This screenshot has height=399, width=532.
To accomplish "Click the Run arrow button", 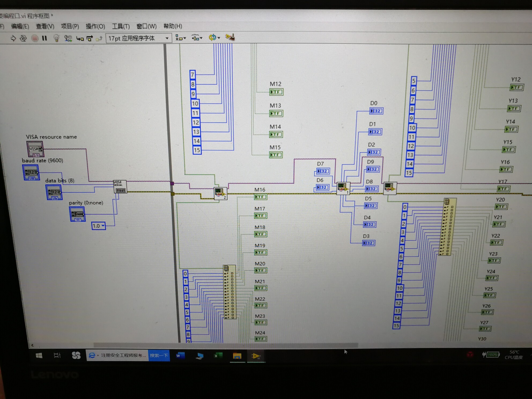I will pos(13,38).
